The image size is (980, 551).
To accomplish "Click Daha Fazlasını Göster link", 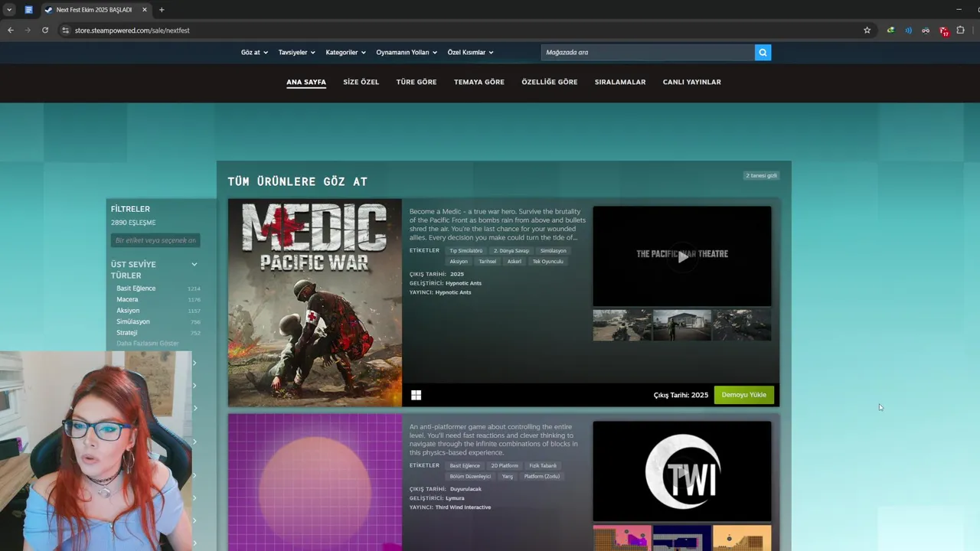I will (148, 344).
